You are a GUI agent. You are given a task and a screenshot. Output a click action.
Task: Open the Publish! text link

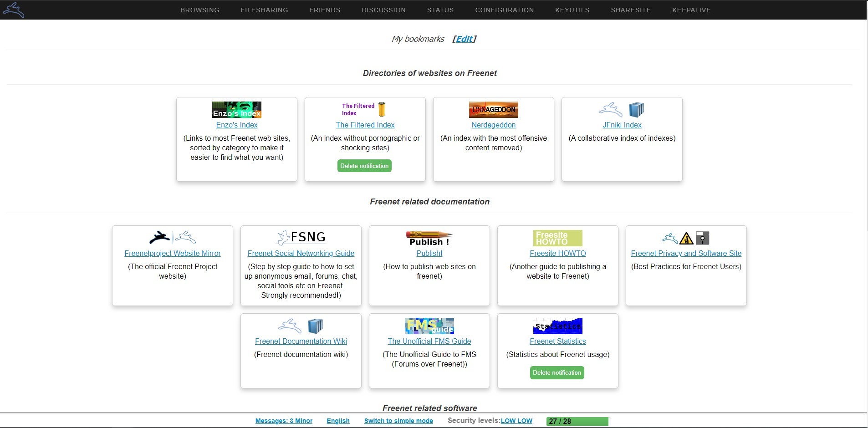(429, 253)
